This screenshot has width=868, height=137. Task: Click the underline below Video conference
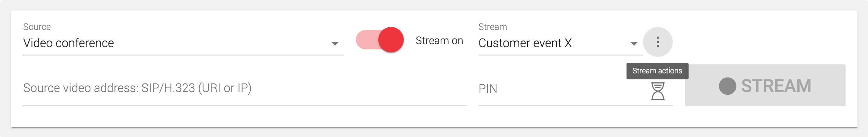click(183, 55)
